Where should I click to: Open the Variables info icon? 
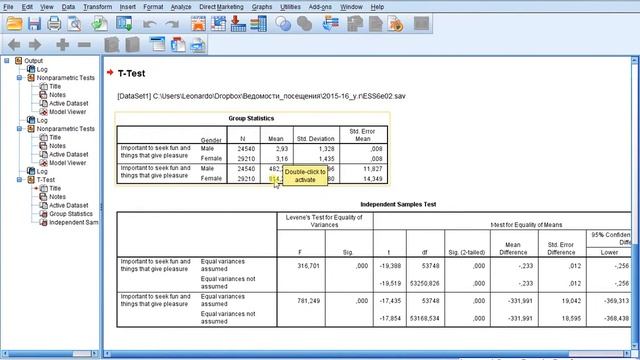click(x=258, y=24)
